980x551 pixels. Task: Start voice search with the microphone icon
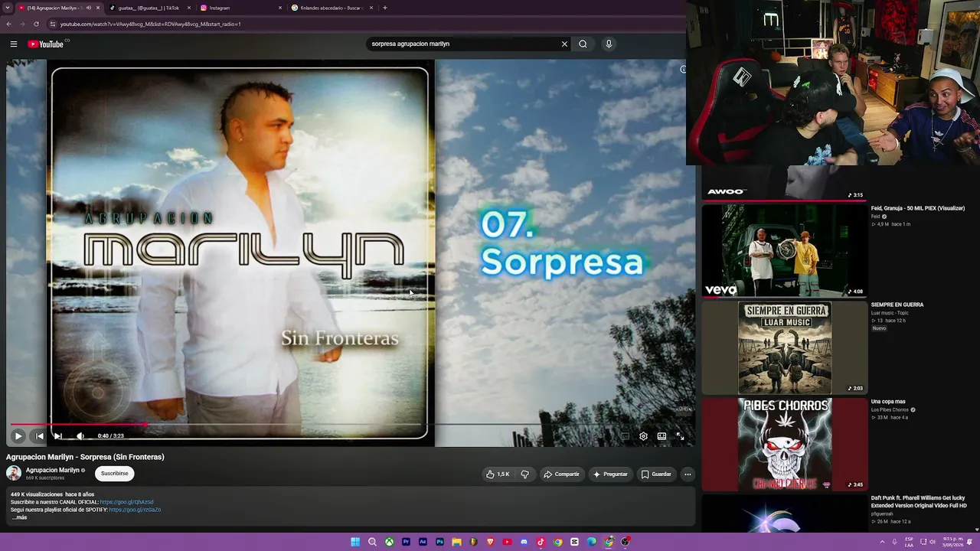click(609, 44)
